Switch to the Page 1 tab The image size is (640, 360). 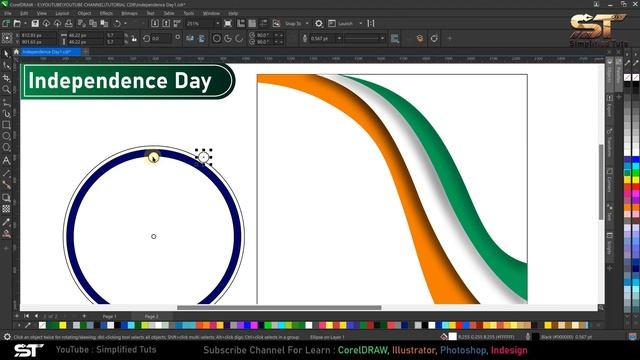[109, 316]
